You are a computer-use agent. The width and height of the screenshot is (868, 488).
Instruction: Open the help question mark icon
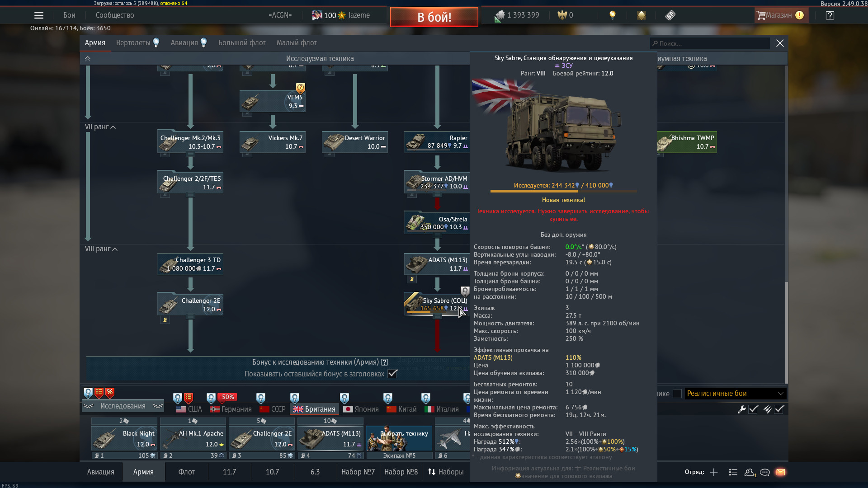click(830, 15)
